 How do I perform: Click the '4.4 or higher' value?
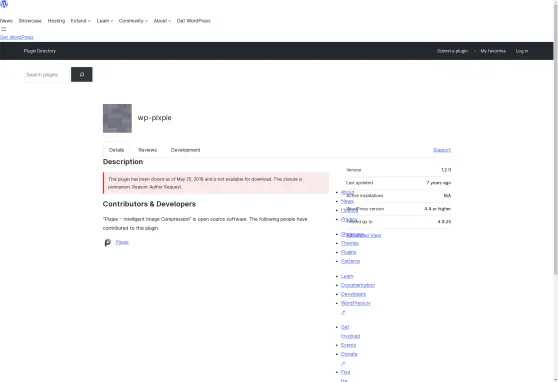point(437,209)
